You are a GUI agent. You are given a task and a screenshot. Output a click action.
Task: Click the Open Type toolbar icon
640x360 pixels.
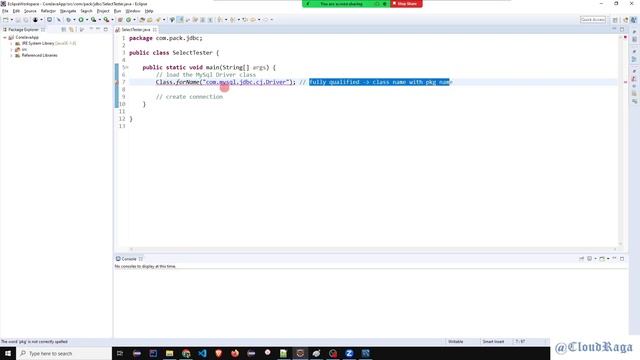pyautogui.click(x=142, y=20)
